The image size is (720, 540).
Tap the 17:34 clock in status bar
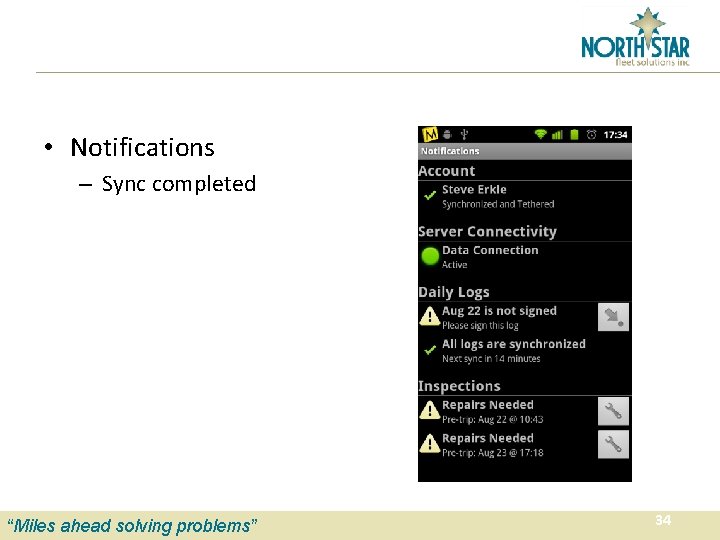[x=615, y=135]
